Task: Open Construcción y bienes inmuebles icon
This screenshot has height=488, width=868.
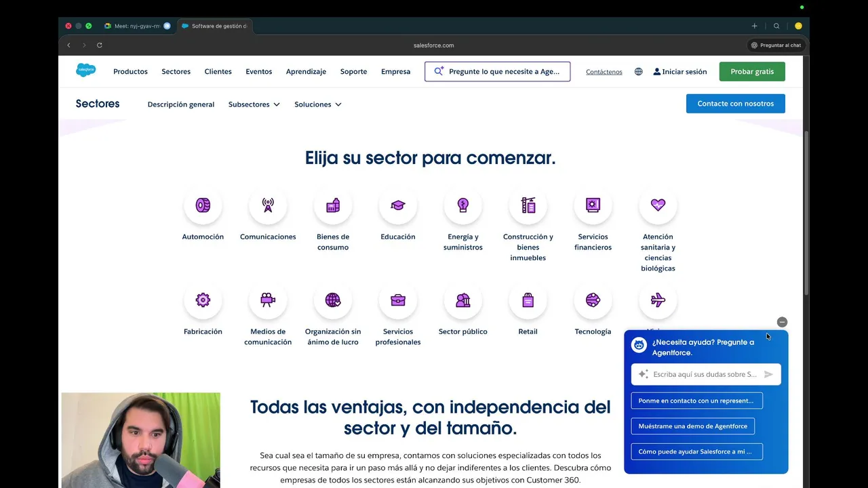Action: (528, 205)
